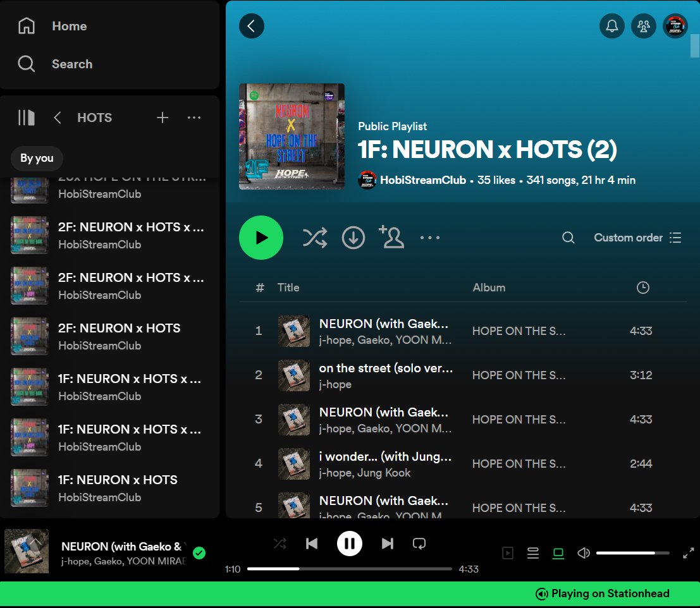The image size is (700, 608).
Task: Open HobiStreamClub profile link
Action: click(423, 180)
